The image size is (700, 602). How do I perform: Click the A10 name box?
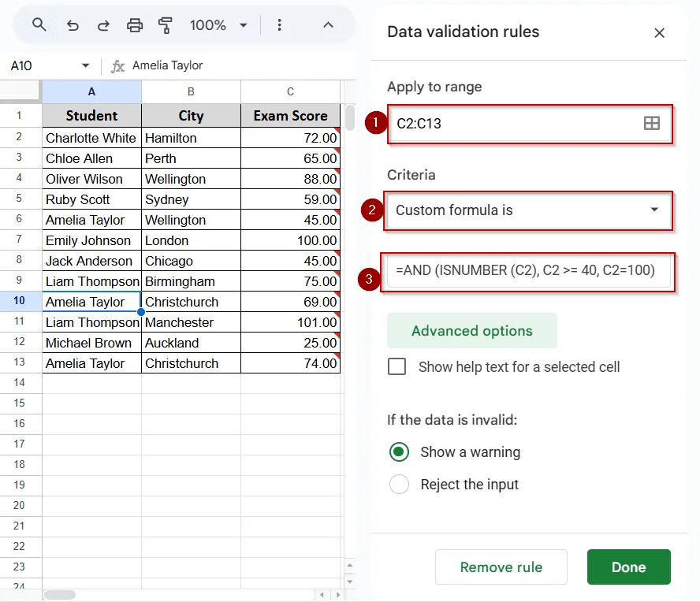coord(41,66)
